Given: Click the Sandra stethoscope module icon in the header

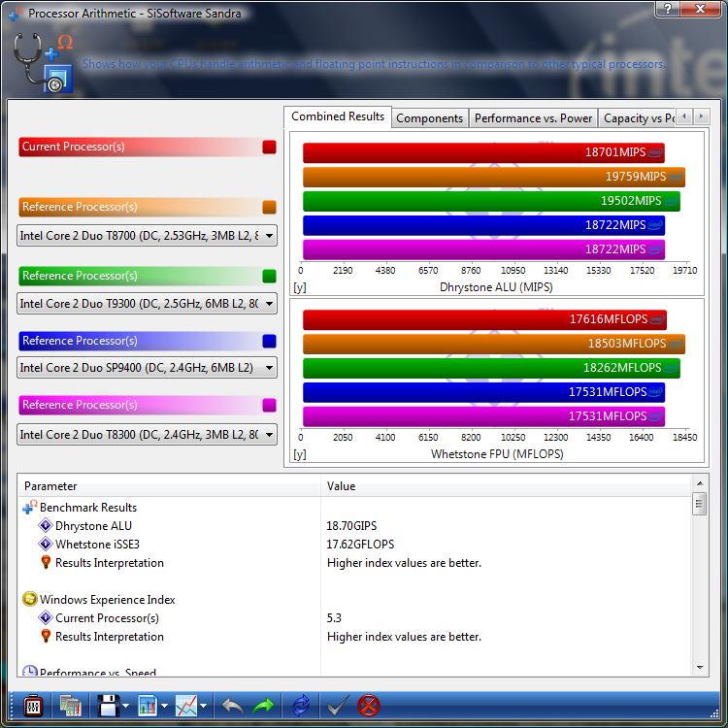Looking at the screenshot, I should (43, 63).
